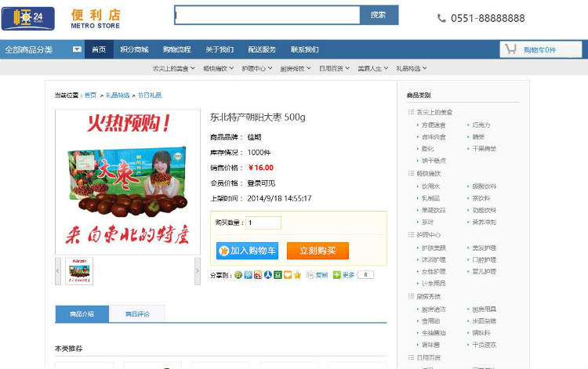
Task: Go to 礼品特选 in breadcrumb
Action: tap(118, 95)
